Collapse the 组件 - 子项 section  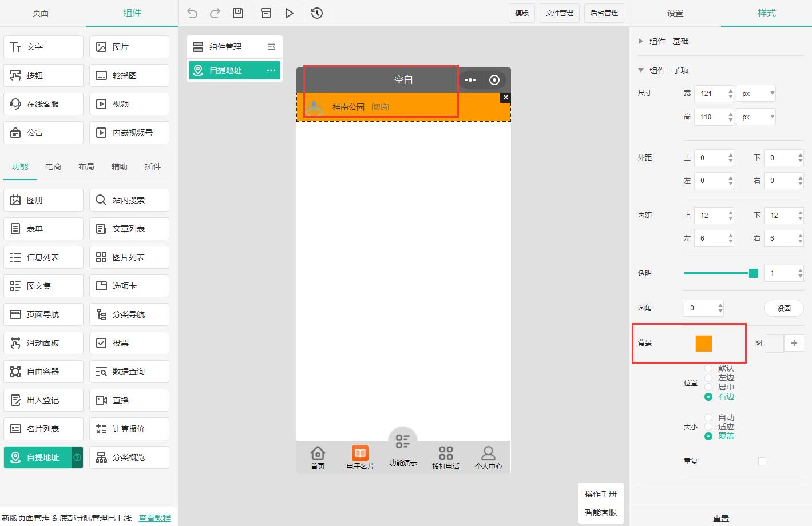pyautogui.click(x=641, y=70)
